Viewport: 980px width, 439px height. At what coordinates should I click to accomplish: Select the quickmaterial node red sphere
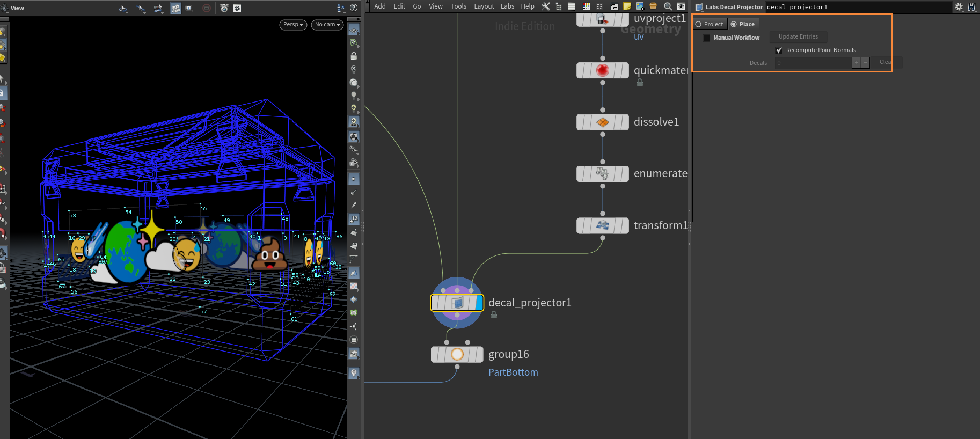(603, 70)
